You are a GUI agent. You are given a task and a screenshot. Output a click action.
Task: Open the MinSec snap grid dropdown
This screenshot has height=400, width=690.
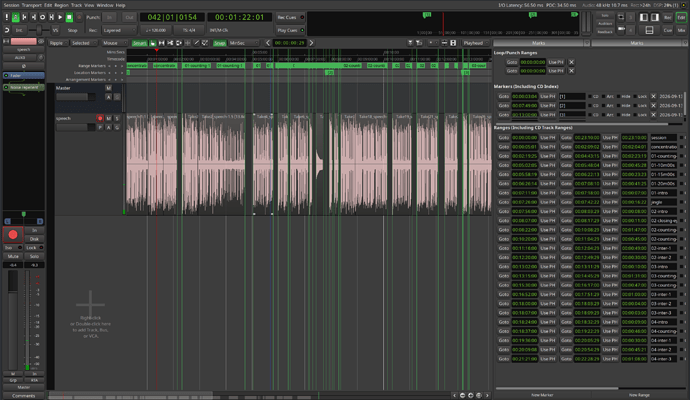point(243,43)
